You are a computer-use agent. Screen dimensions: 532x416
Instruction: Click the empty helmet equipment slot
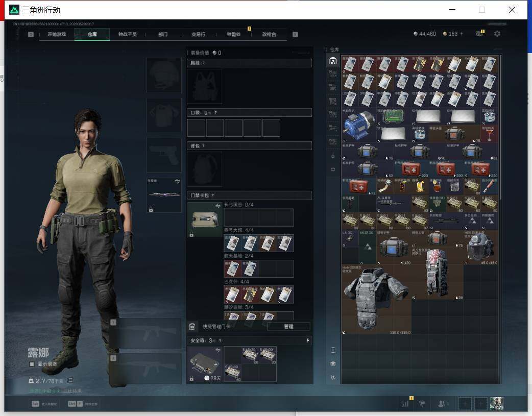[164, 75]
